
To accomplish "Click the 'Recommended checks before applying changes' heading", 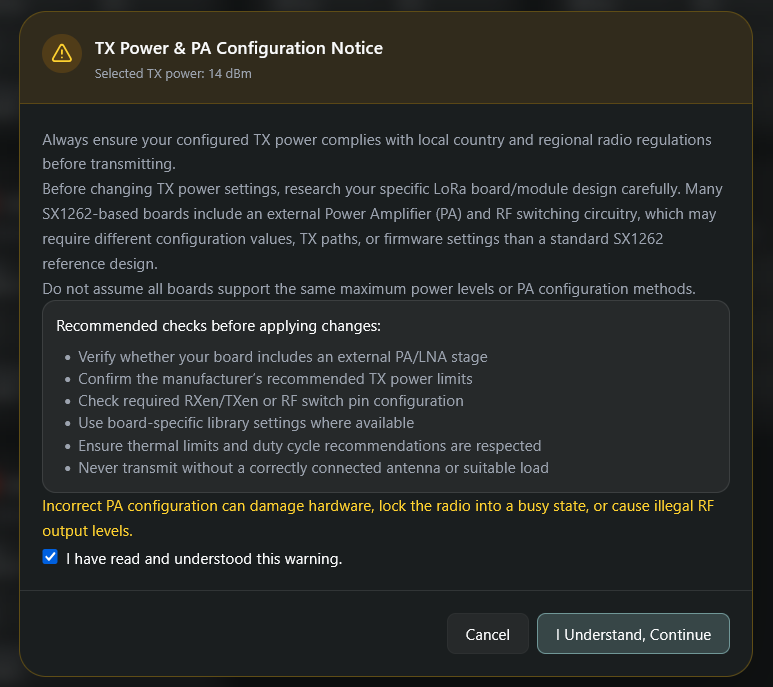I will [x=218, y=326].
